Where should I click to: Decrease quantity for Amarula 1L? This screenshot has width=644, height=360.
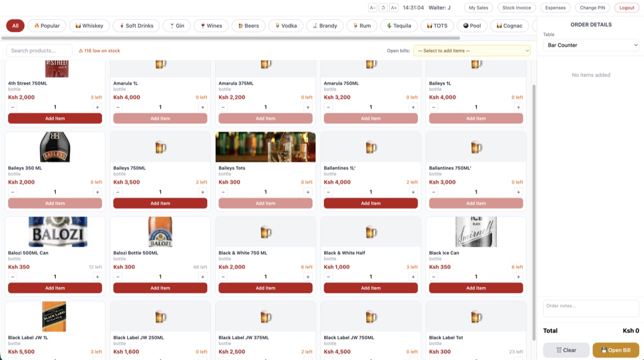(x=118, y=107)
